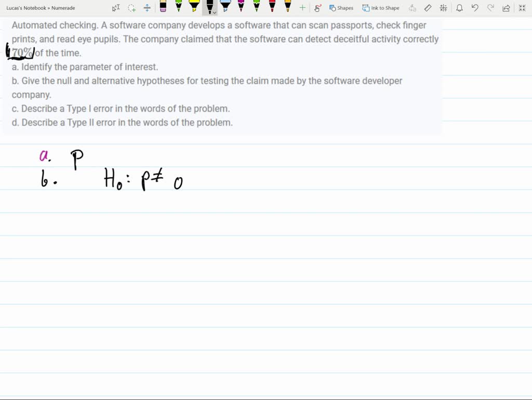This screenshot has height=400, width=532.
Task: Undo the last ink stroke
Action: pyautogui.click(x=475, y=8)
